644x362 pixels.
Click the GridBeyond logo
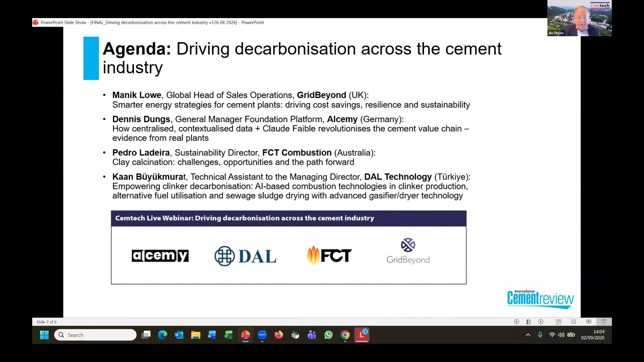[x=408, y=251]
